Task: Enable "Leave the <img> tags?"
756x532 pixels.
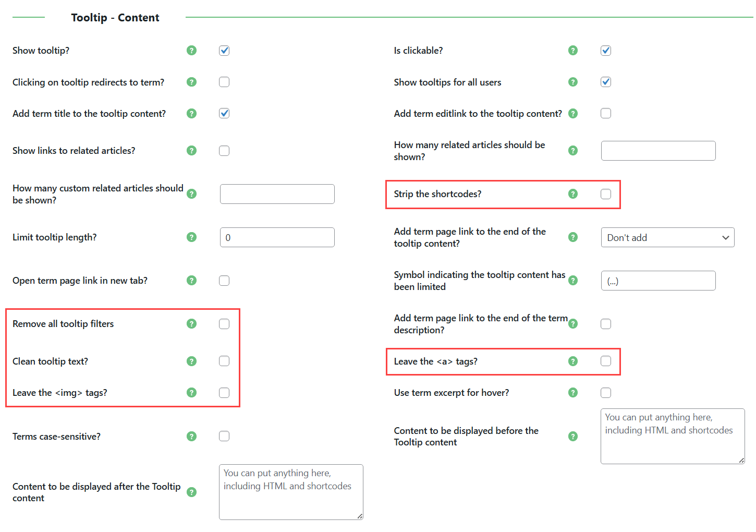Action: pos(224,392)
